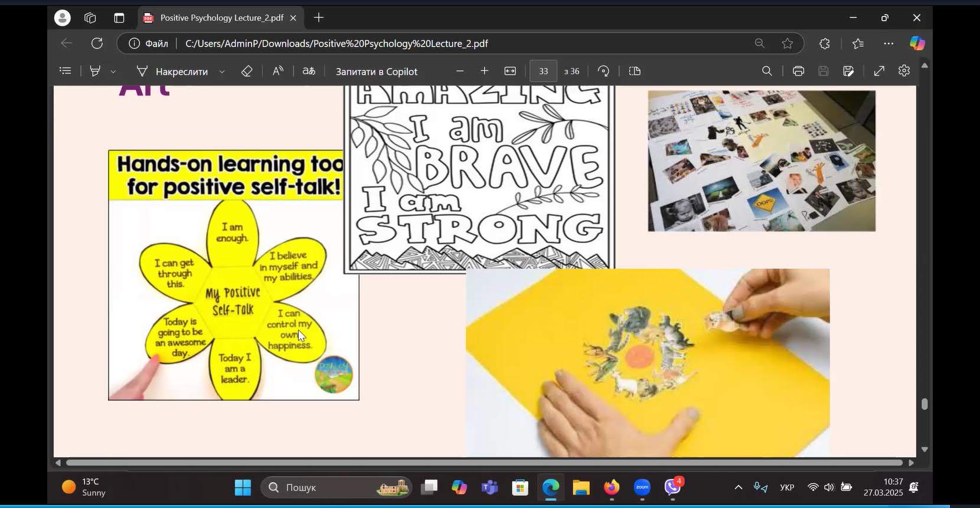Click the zoom in plus button
Viewport: 980px width, 508px height.
(x=484, y=71)
